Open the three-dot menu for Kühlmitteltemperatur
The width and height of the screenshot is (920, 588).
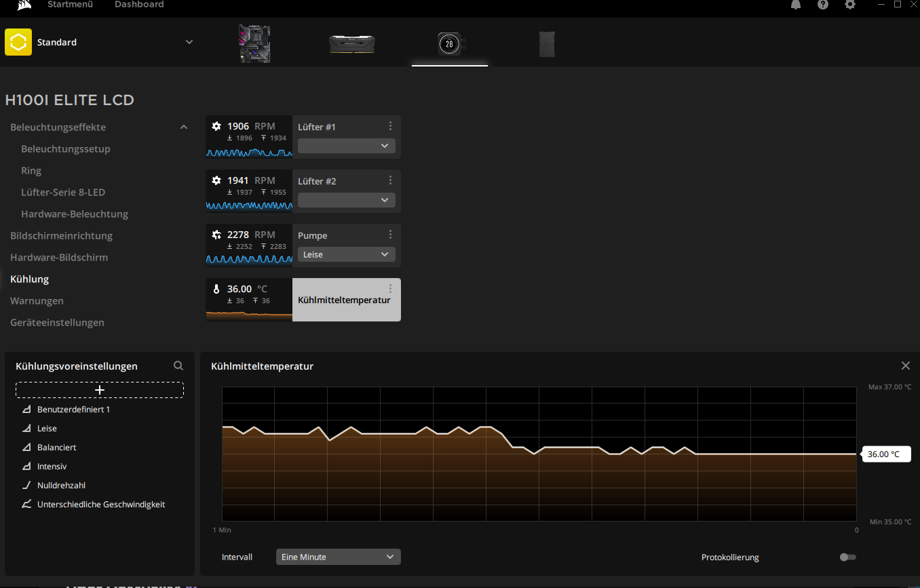(390, 289)
